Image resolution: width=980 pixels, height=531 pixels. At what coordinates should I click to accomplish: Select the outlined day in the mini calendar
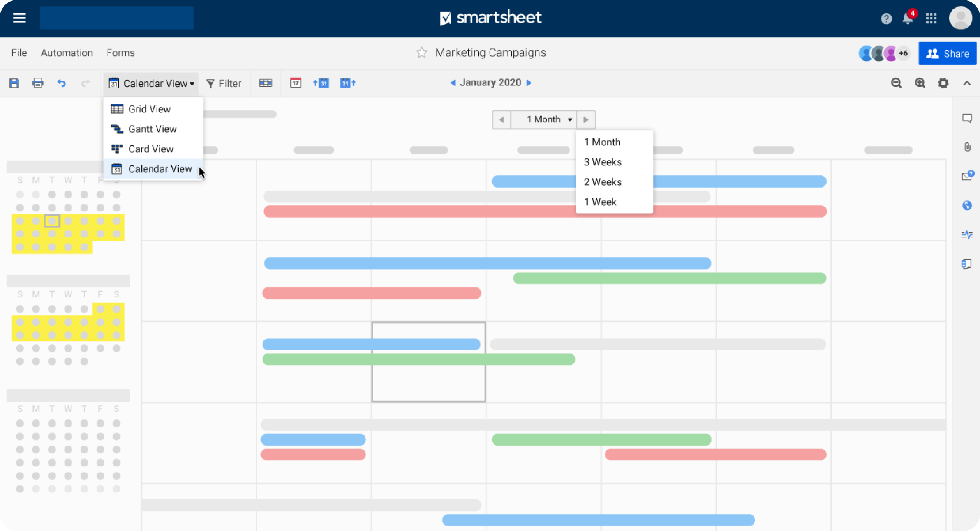click(x=52, y=221)
